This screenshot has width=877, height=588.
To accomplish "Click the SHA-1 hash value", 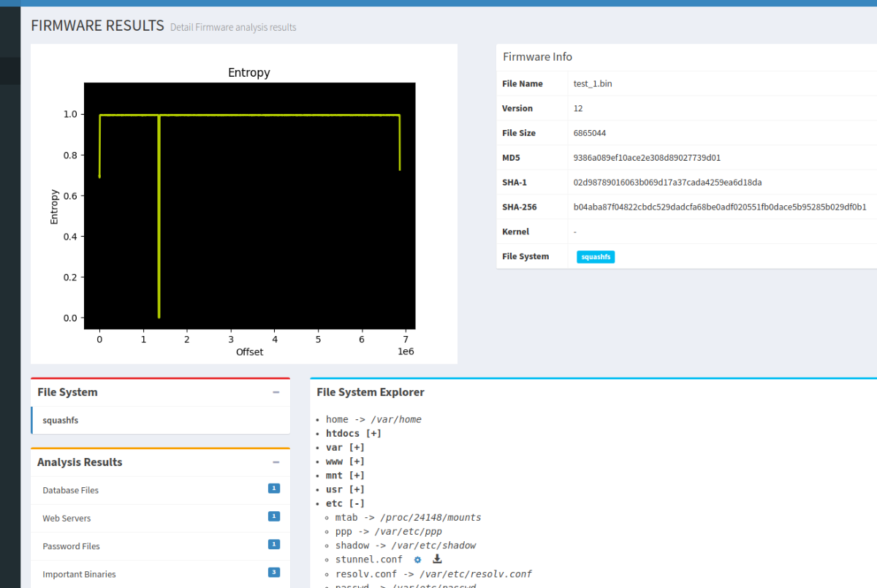I will pyautogui.click(x=667, y=183).
